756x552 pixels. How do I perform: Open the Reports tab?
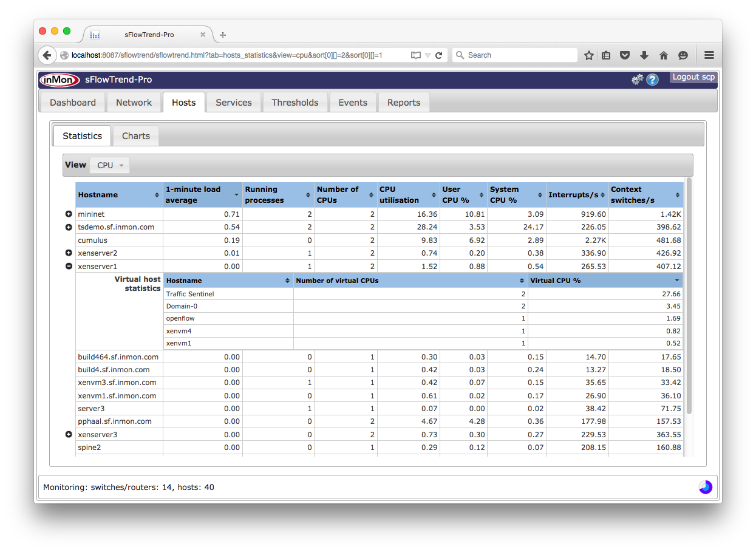click(x=404, y=103)
